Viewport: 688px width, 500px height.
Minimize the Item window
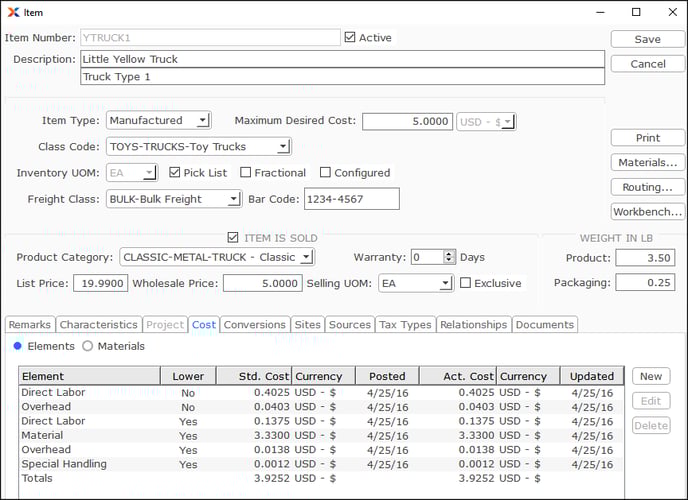point(600,12)
